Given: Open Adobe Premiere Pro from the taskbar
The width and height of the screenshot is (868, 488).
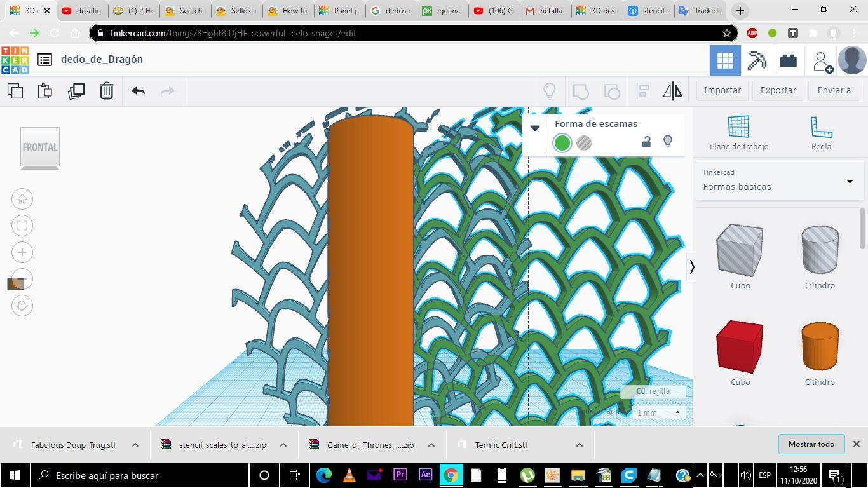Looking at the screenshot, I should click(400, 475).
